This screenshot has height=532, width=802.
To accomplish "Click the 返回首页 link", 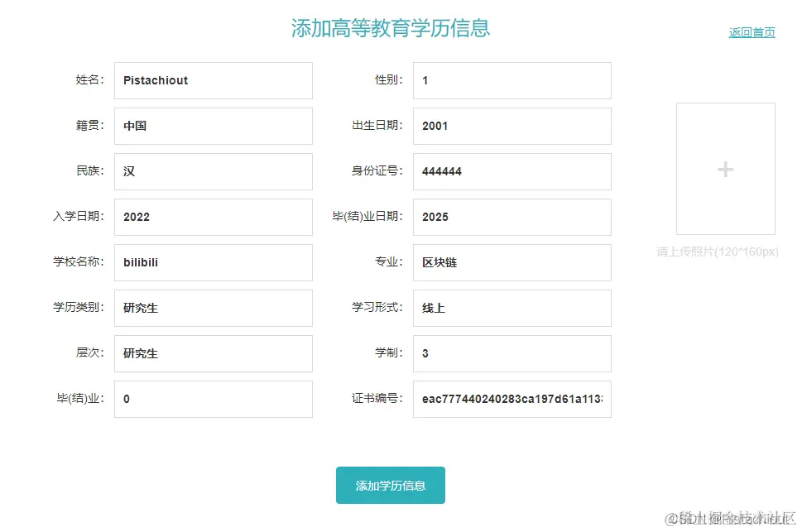I will [x=751, y=32].
